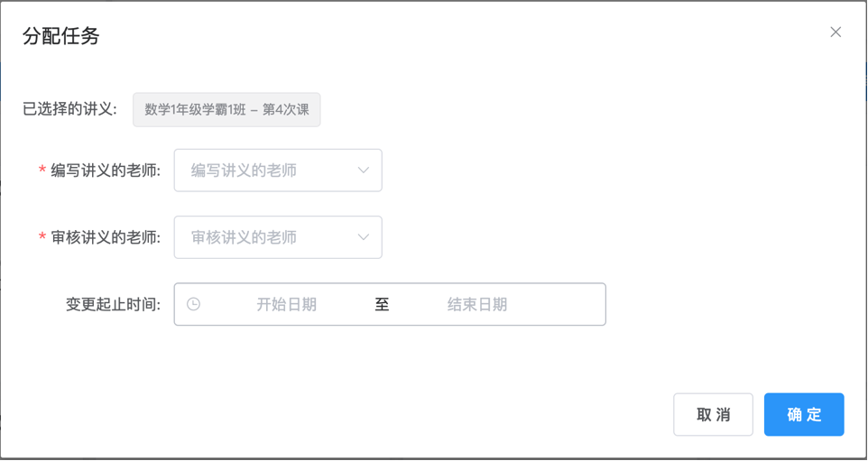Screen dimensions: 868x461
Task: Confirm assignment with the 确定 button
Action: 804,414
